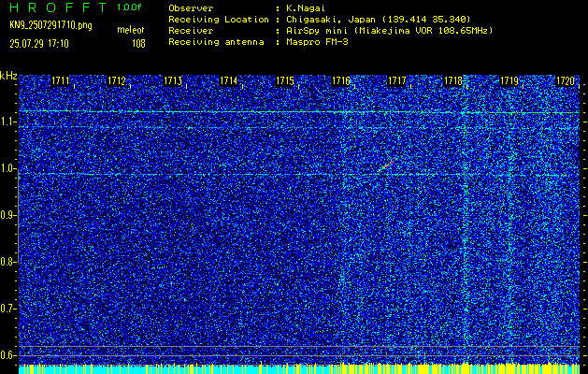This screenshot has height=374, width=588.
Task: Click the red meteor echo streak near 1717
Action: tap(387, 165)
